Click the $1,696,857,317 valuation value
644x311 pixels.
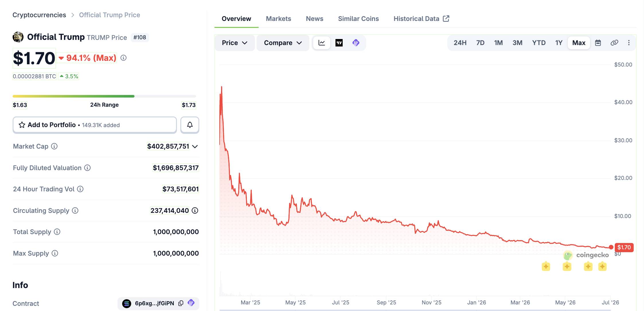click(x=175, y=168)
